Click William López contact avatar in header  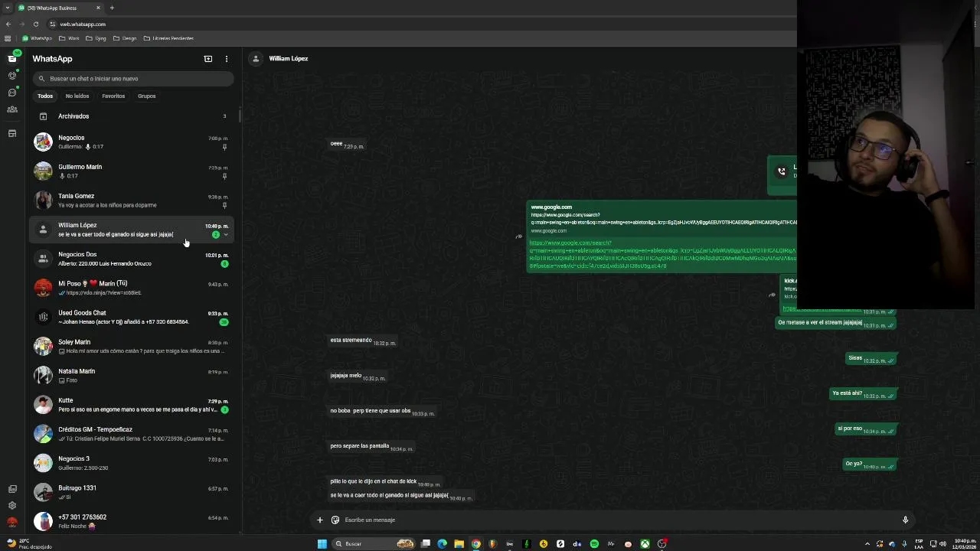click(256, 58)
